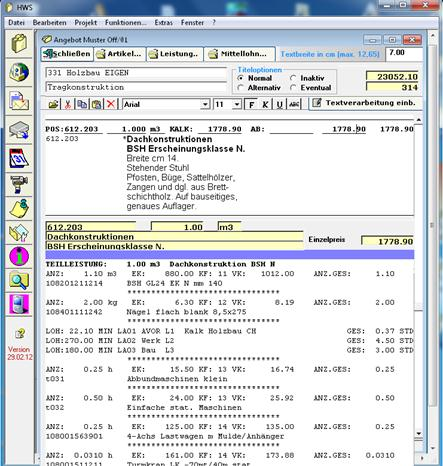443x466 pixels.
Task: Toggle underline U formatting button
Action: 280,104
